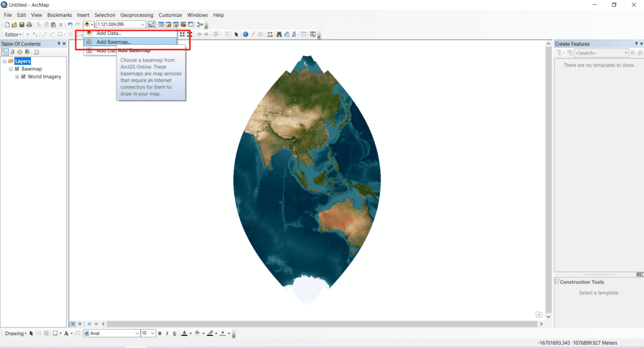
Task: Open the Insert menu
Action: tap(83, 15)
